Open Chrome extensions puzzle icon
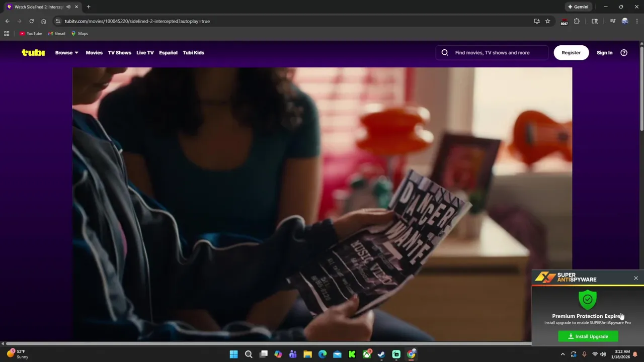The width and height of the screenshot is (644, 362). click(577, 21)
